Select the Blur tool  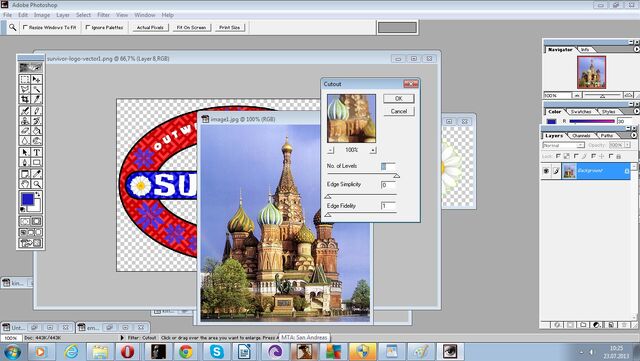coord(25,141)
